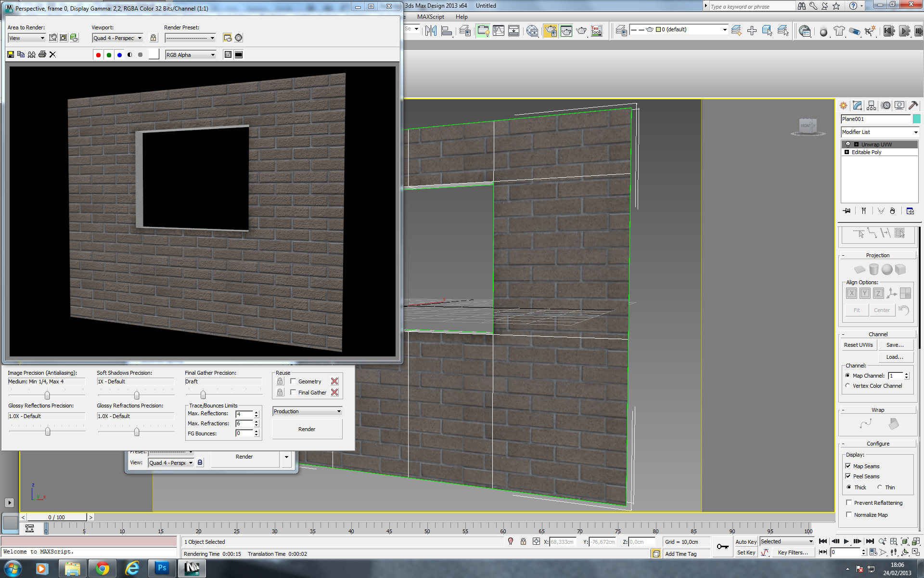Click Clone Rendered Frame Window icon
The height and width of the screenshot is (578, 924).
pos(31,54)
